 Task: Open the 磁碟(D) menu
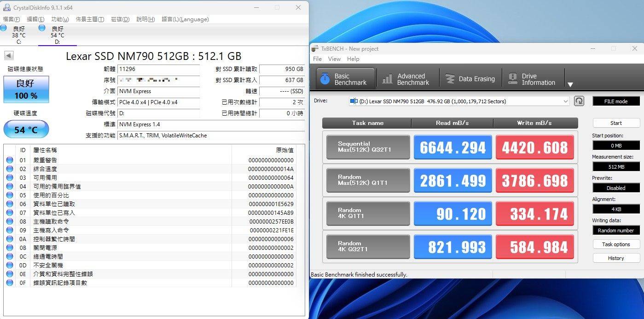pos(120,19)
